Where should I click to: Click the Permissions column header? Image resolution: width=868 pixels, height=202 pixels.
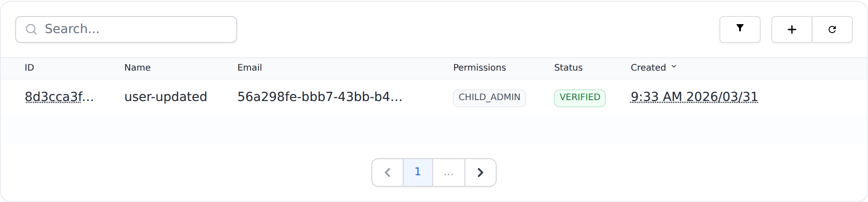[x=479, y=67]
